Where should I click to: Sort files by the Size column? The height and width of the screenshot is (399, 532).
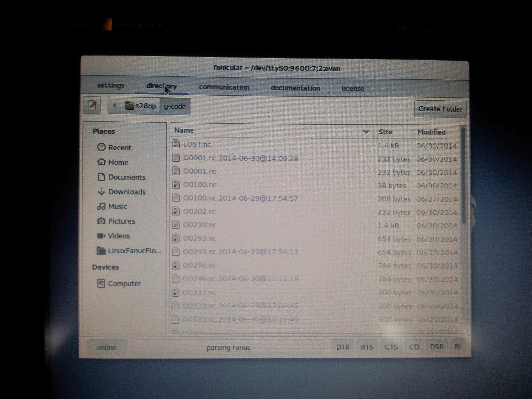[x=393, y=132]
